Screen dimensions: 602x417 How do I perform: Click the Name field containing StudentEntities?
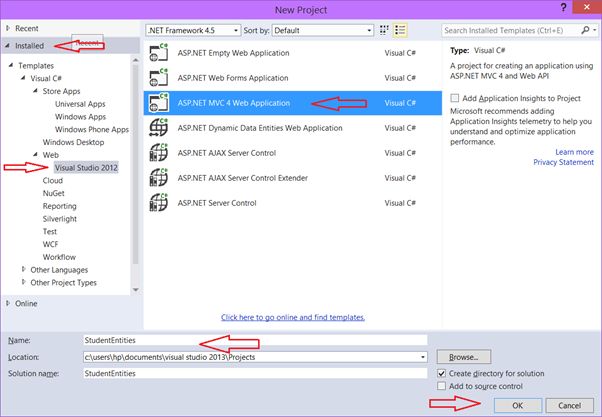pyautogui.click(x=255, y=340)
